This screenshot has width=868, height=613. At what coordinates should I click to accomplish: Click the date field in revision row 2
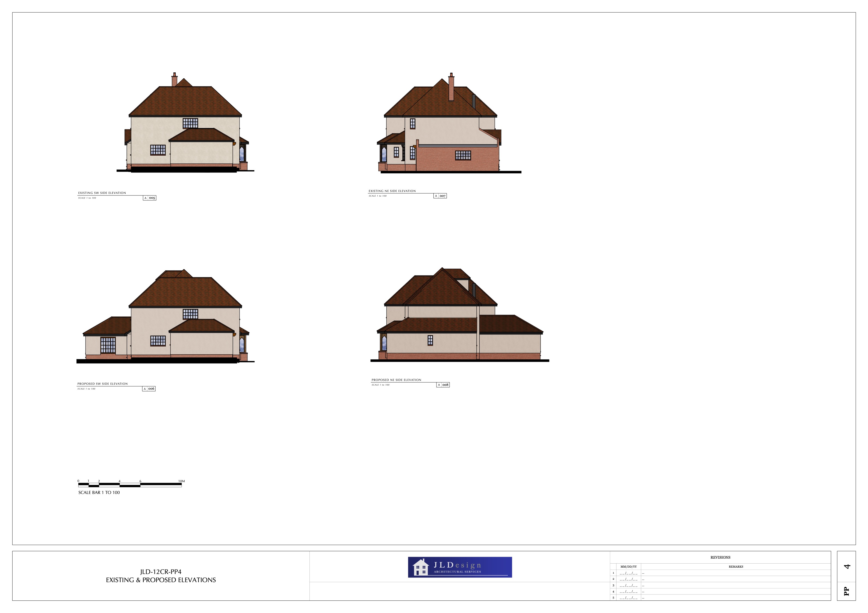(628, 579)
